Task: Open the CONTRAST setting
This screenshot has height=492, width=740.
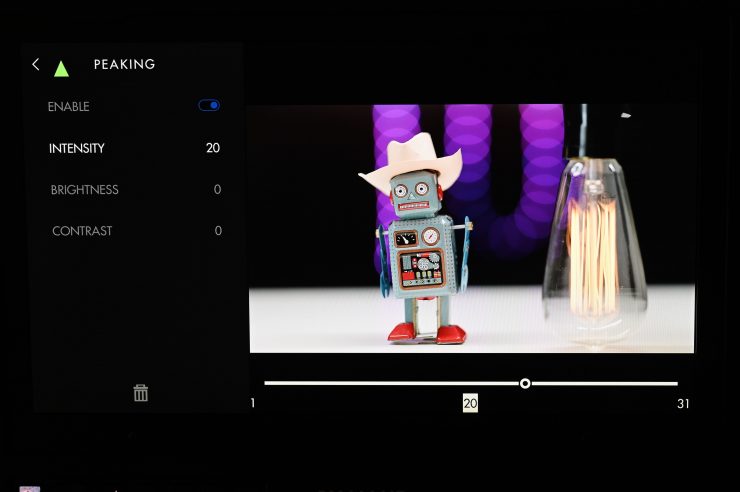Action: pyautogui.click(x=82, y=231)
